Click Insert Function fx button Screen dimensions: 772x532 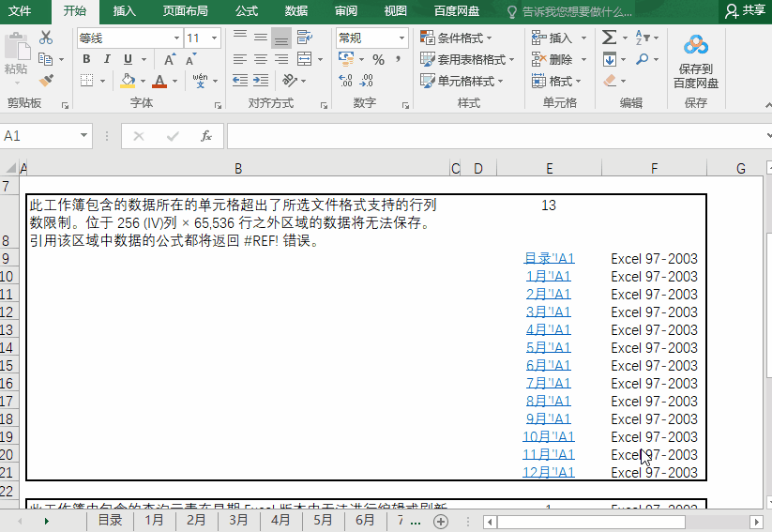pos(206,135)
